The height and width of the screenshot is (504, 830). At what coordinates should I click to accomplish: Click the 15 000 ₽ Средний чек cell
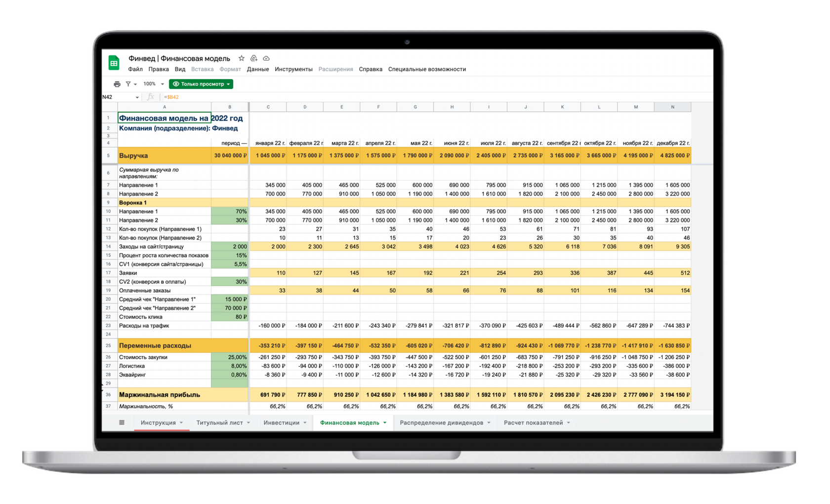coord(230,299)
